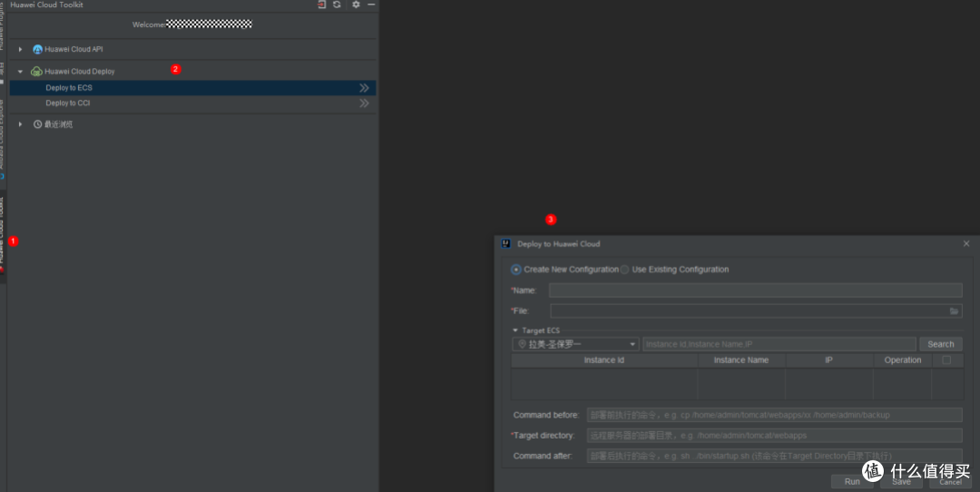This screenshot has height=492, width=980.
Task: Click the IP column header
Action: tap(828, 360)
